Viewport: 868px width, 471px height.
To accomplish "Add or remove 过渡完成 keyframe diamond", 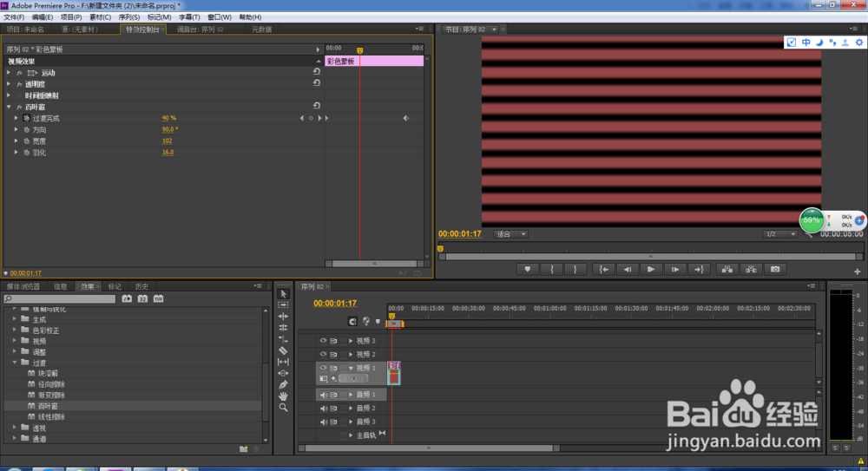I will point(311,118).
